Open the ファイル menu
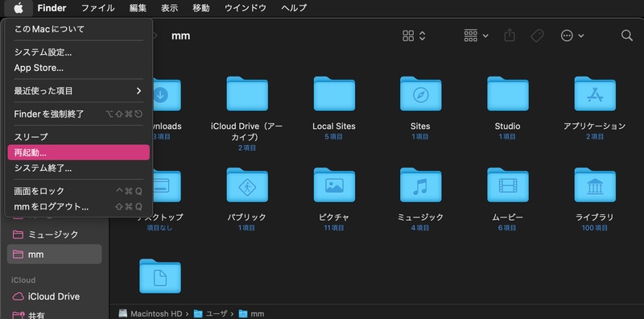The height and width of the screenshot is (319, 644). (x=97, y=8)
